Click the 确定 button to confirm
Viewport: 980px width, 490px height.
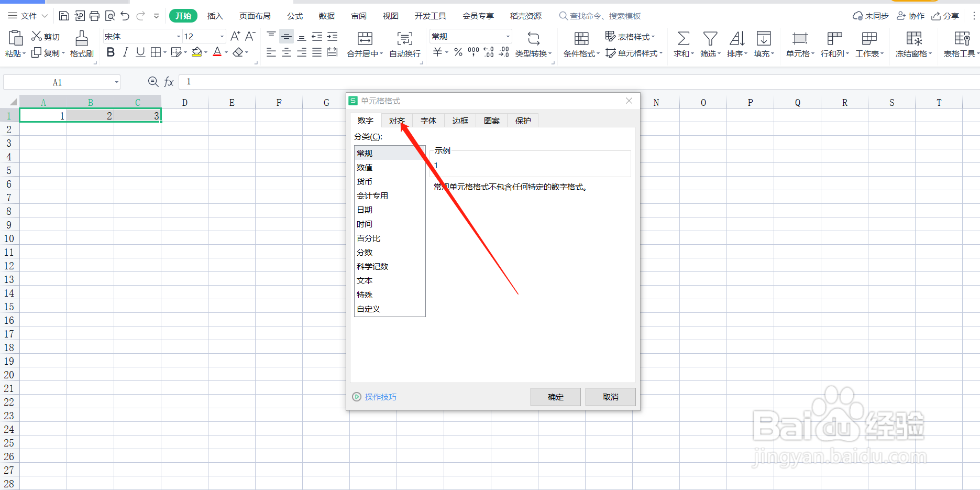click(555, 397)
